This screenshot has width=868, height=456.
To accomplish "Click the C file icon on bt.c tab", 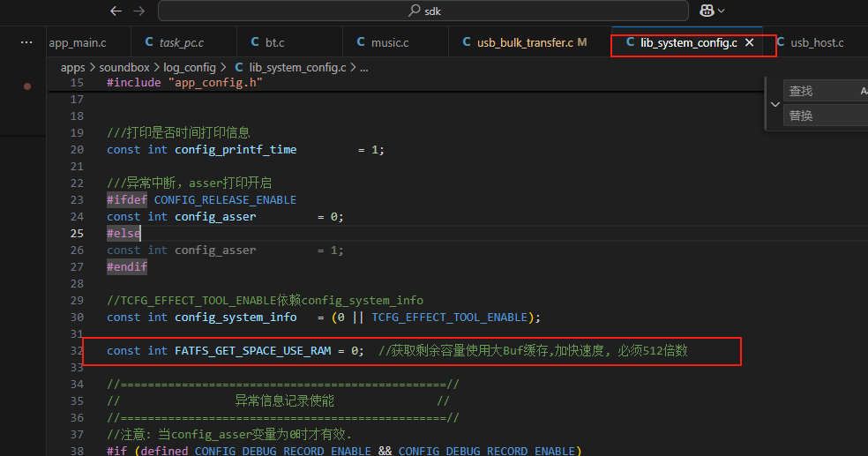I will click(255, 42).
